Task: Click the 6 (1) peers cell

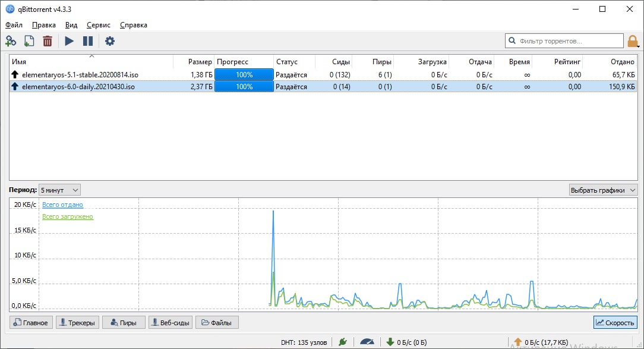Action: pyautogui.click(x=385, y=75)
